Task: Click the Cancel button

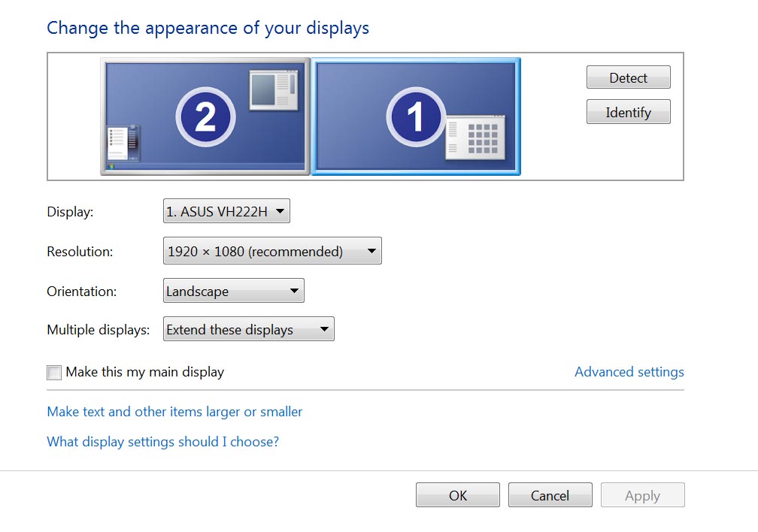Action: [x=550, y=495]
